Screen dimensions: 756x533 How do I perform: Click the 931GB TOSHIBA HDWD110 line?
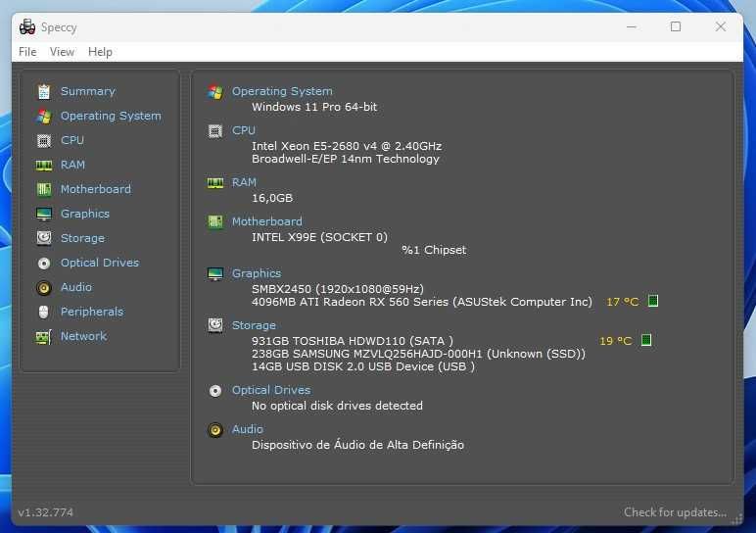[x=353, y=341]
